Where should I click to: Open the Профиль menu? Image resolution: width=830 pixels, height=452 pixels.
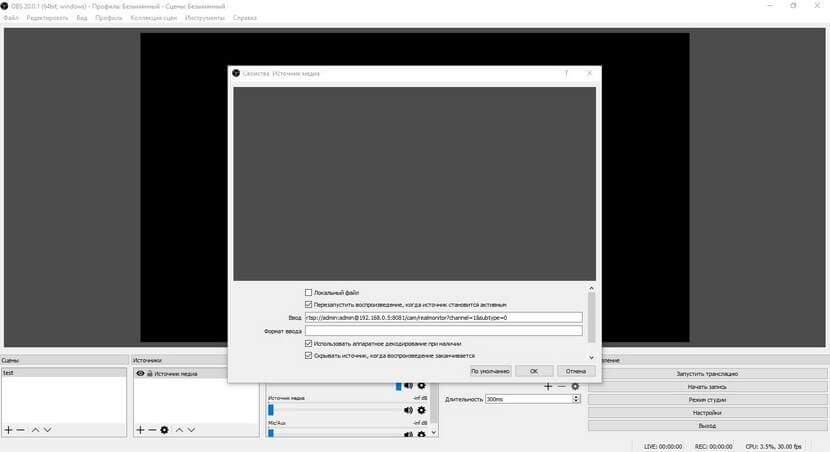pos(109,17)
